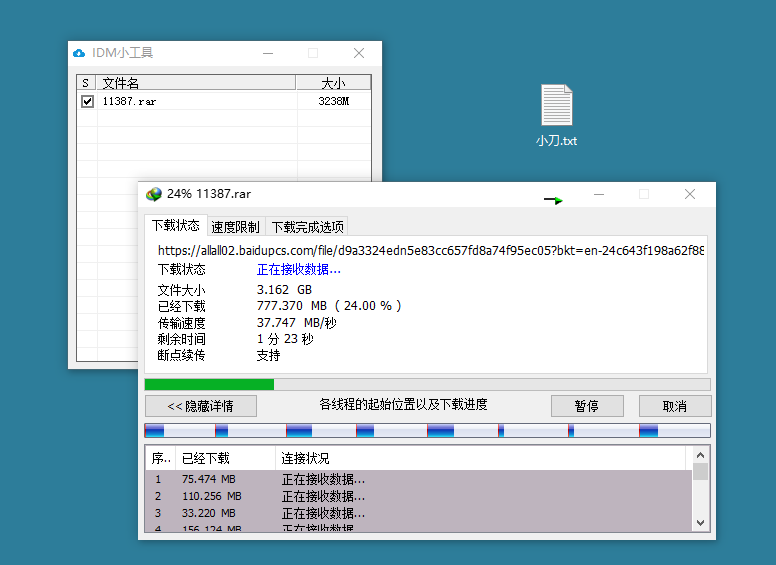Open the 小刀.txt desktop file icon
The width and height of the screenshot is (776, 565).
pos(556,107)
